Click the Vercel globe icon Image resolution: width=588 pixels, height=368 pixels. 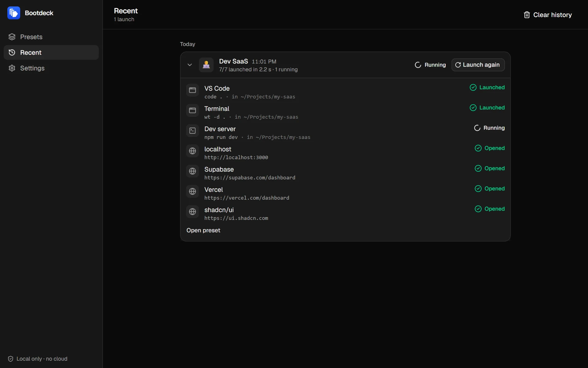pos(192,191)
